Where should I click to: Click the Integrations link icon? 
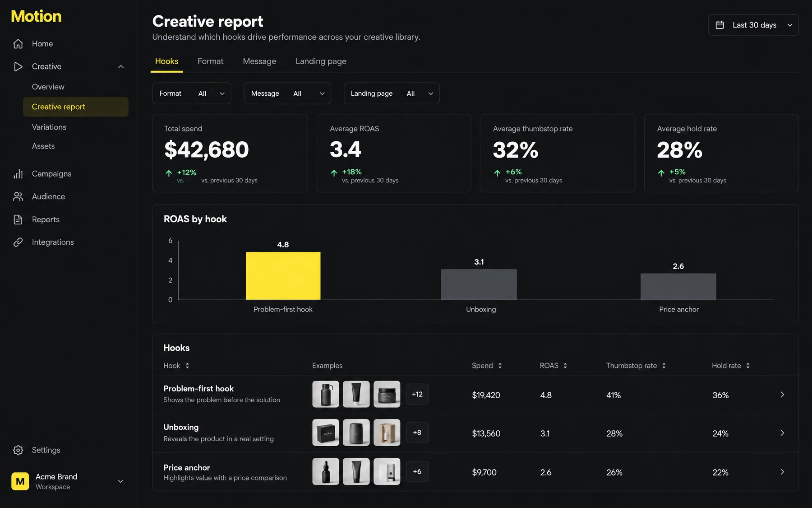point(18,242)
